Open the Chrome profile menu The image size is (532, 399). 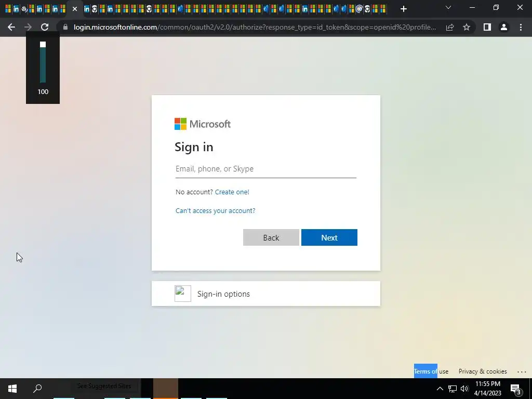point(504,27)
